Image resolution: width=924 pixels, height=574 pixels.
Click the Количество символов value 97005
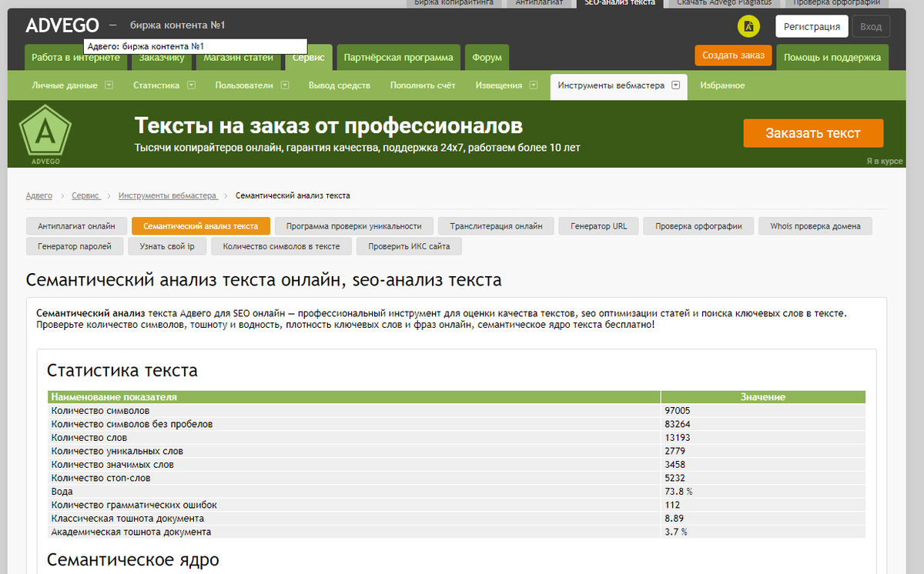pyautogui.click(x=677, y=411)
